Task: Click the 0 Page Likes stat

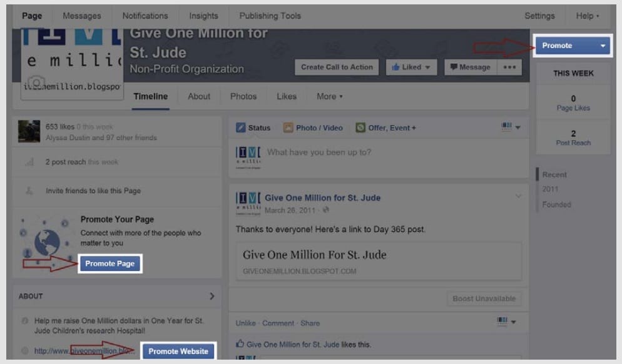Action: [573, 103]
